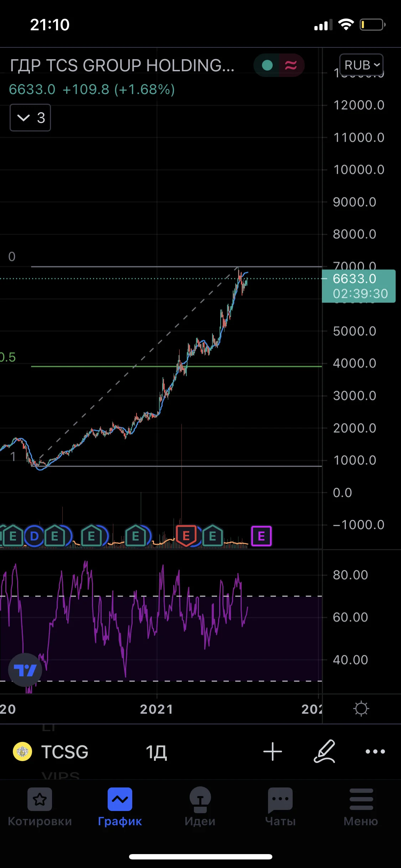Tap the -1000.0 price axis label
Image resolution: width=401 pixels, height=868 pixels.
coord(359,525)
